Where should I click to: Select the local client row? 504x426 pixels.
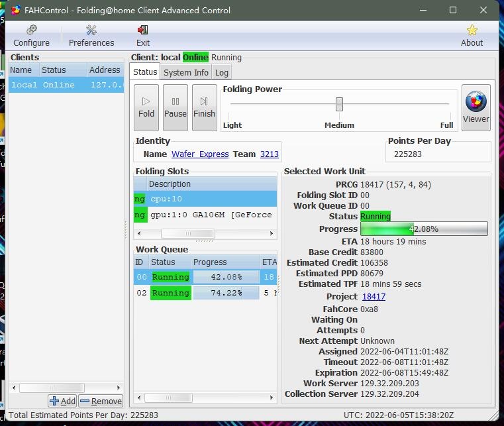point(66,85)
